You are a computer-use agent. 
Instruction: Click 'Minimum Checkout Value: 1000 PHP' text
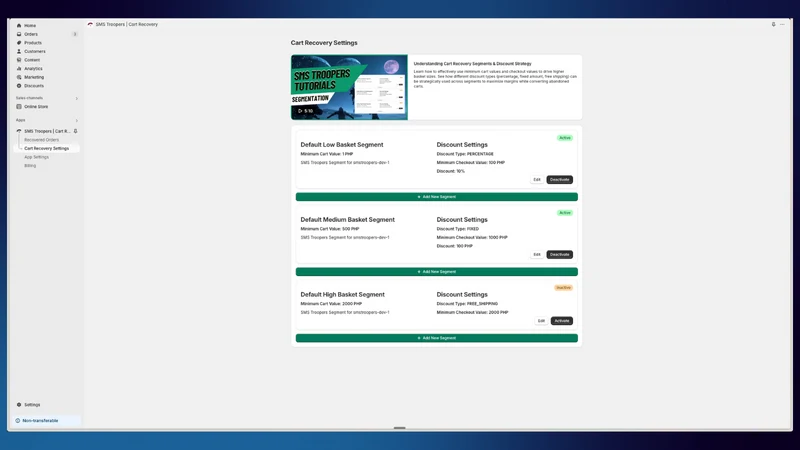pos(472,238)
